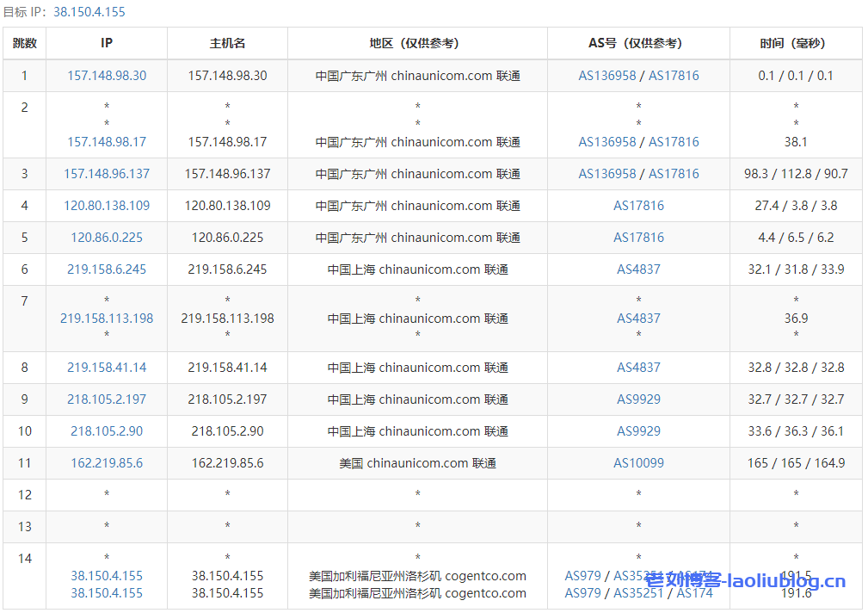
Task: Click the 主机名 column header
Action: pyautogui.click(x=227, y=43)
